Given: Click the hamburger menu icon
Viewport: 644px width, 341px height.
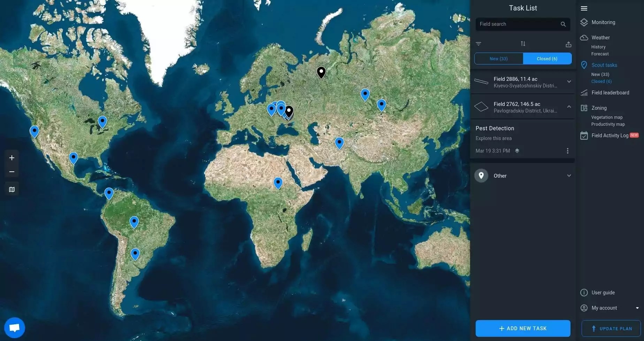Looking at the screenshot, I should 584,8.
